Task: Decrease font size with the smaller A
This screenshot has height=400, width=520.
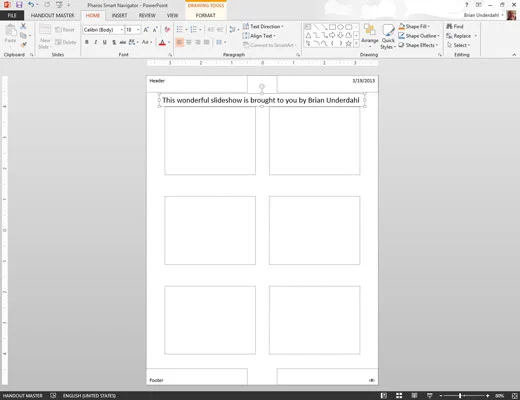Action: tap(155, 30)
